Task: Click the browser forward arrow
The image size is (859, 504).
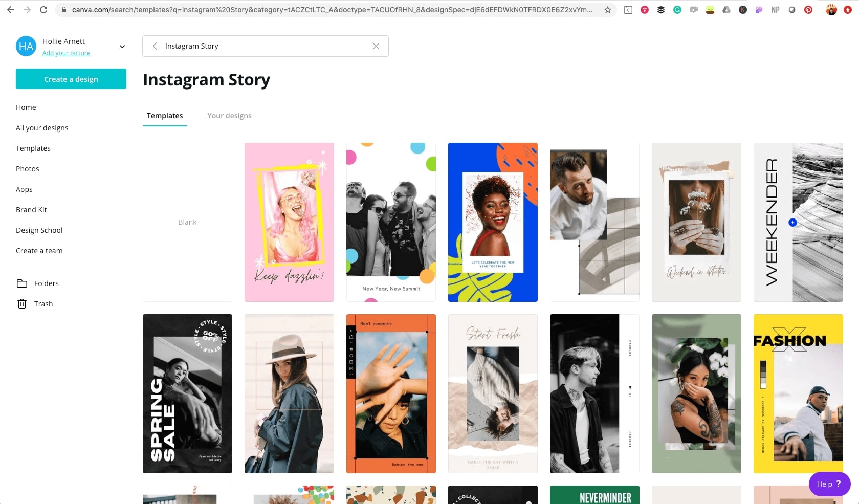Action: [x=27, y=10]
